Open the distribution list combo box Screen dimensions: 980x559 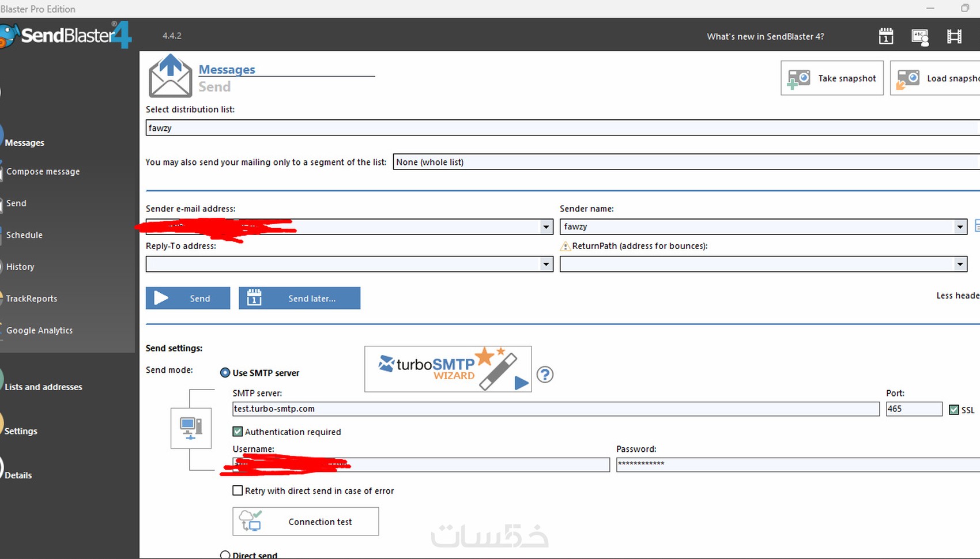[x=563, y=128]
